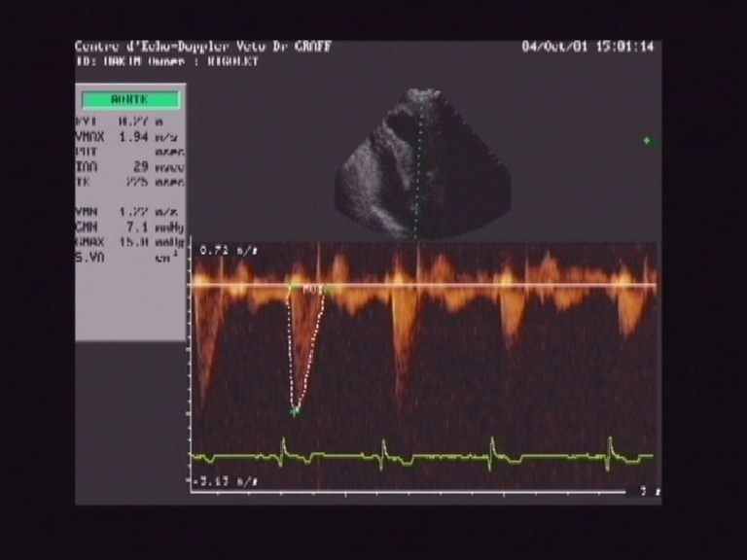The height and width of the screenshot is (560, 747).
Task: Click the 3 s time scale label
Action: point(650,491)
